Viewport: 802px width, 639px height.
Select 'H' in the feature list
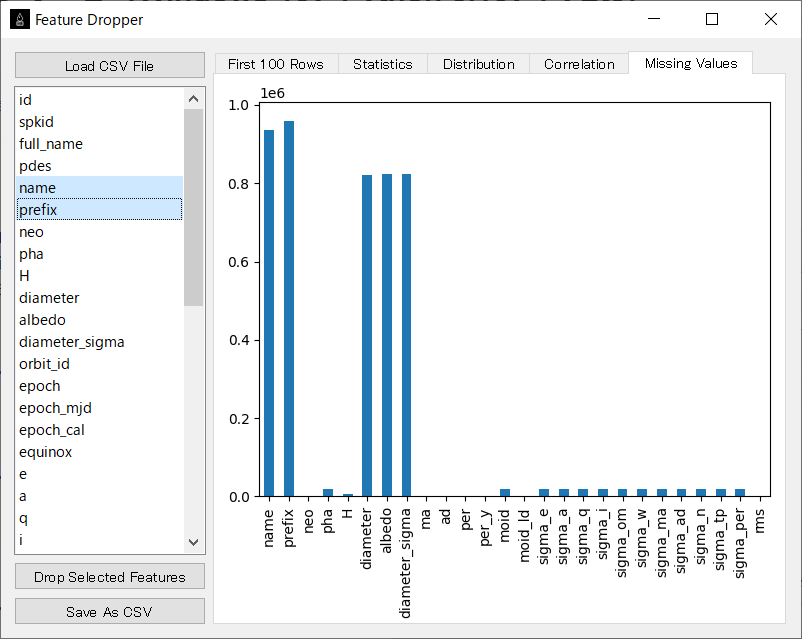100,276
